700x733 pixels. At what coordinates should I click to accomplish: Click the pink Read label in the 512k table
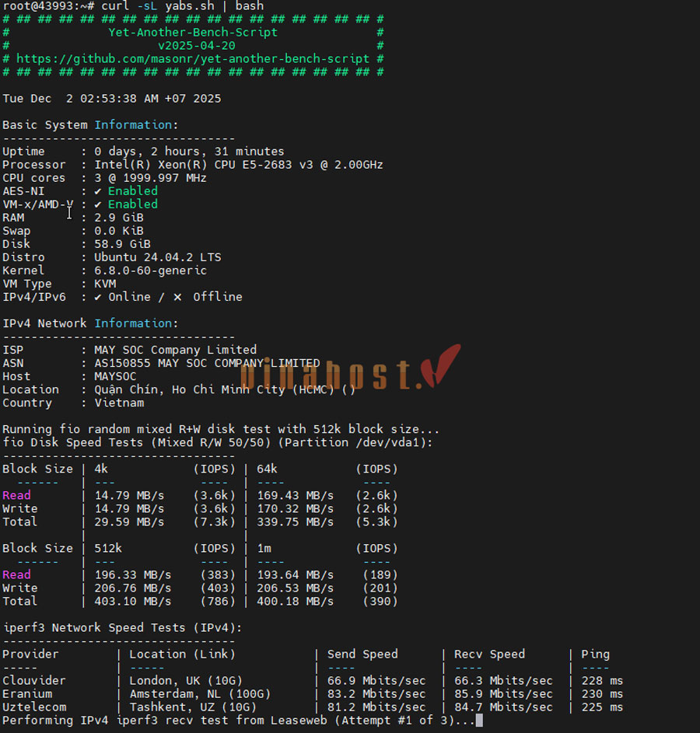[x=16, y=574]
